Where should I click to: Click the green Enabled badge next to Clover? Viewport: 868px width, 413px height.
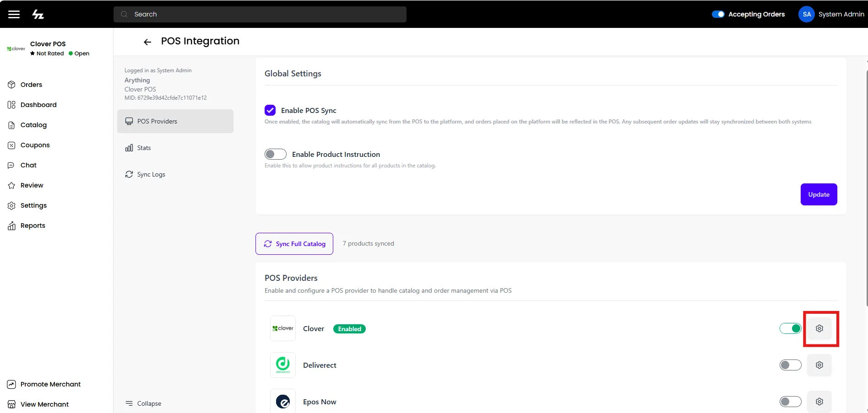[349, 329]
